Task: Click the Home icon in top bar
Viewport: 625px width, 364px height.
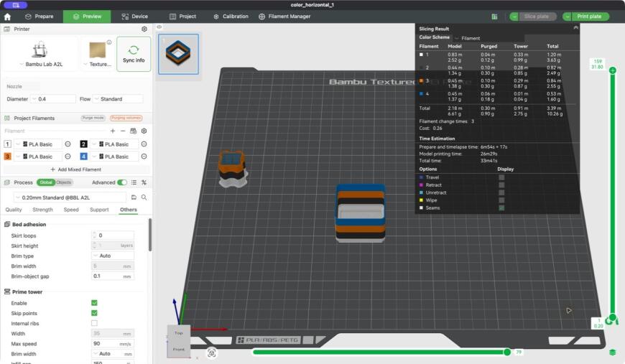Action: 7,17
